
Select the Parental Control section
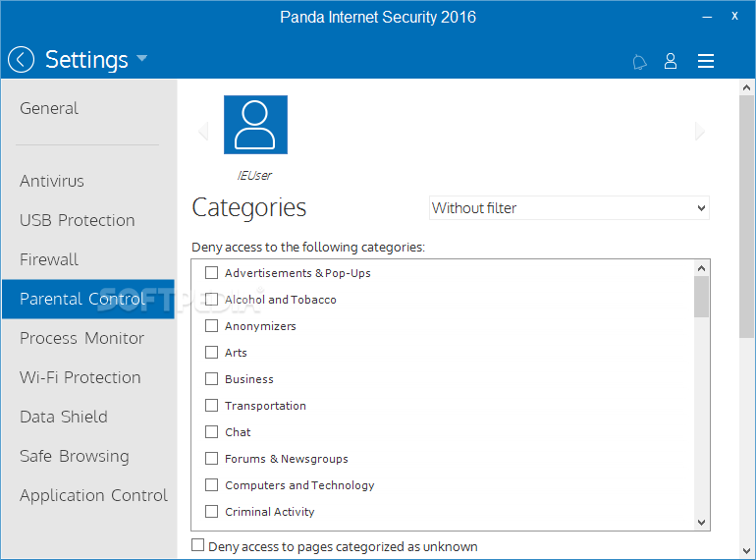pyautogui.click(x=88, y=299)
